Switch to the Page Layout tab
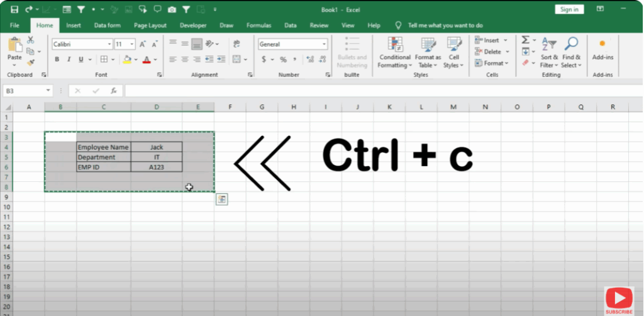The width and height of the screenshot is (644, 316). pos(150,25)
